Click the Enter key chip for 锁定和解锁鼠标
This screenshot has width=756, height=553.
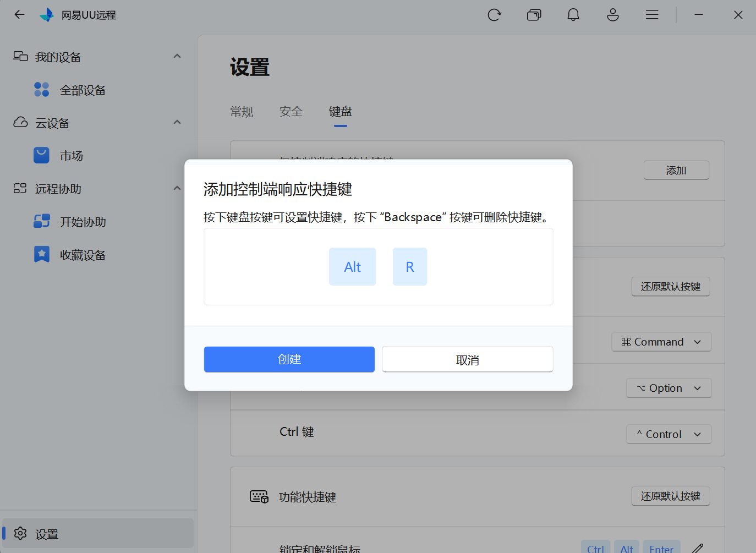point(661,547)
